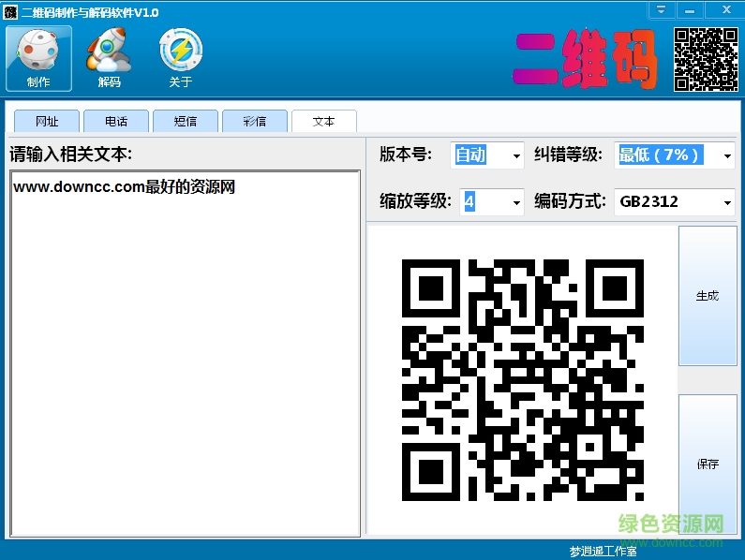The height and width of the screenshot is (560, 745).
Task: Open the 解码 (Decode) rocket icon
Action: pyautogui.click(x=109, y=58)
